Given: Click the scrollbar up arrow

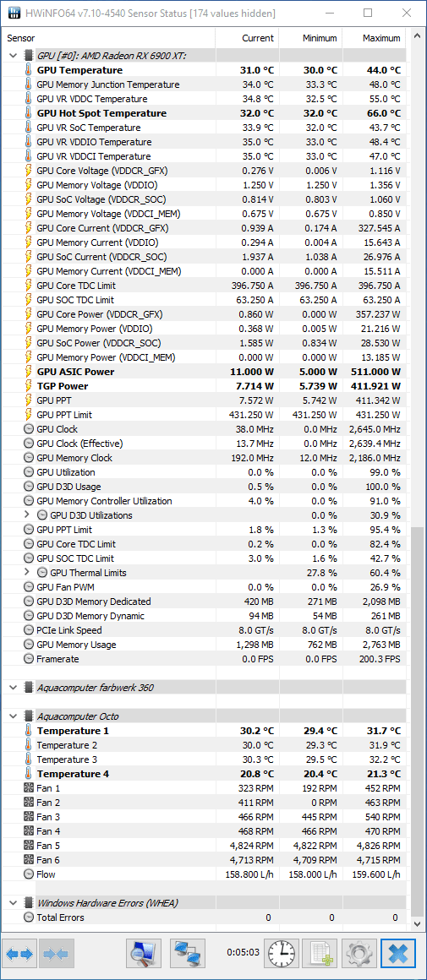Looking at the screenshot, I should pos(415,36).
